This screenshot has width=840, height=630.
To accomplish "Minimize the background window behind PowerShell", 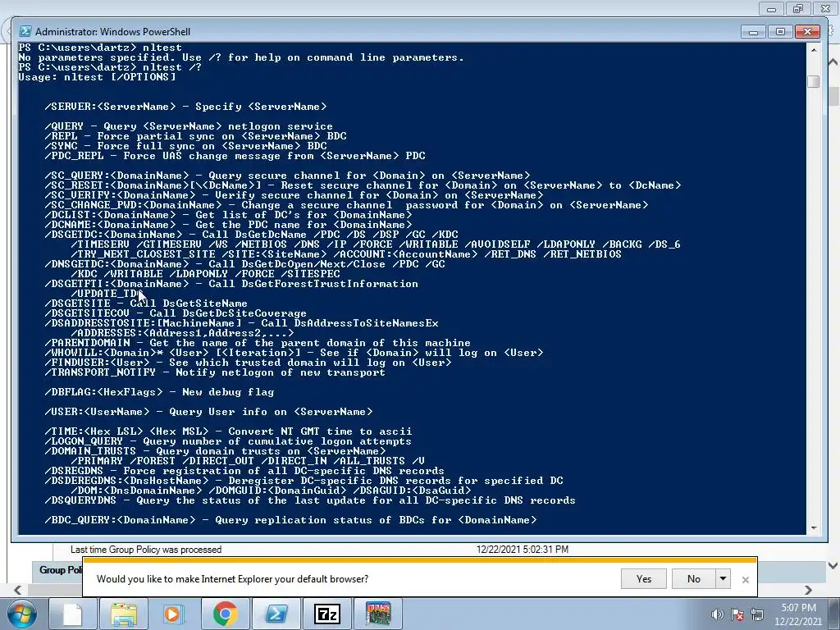I will coord(771,8).
